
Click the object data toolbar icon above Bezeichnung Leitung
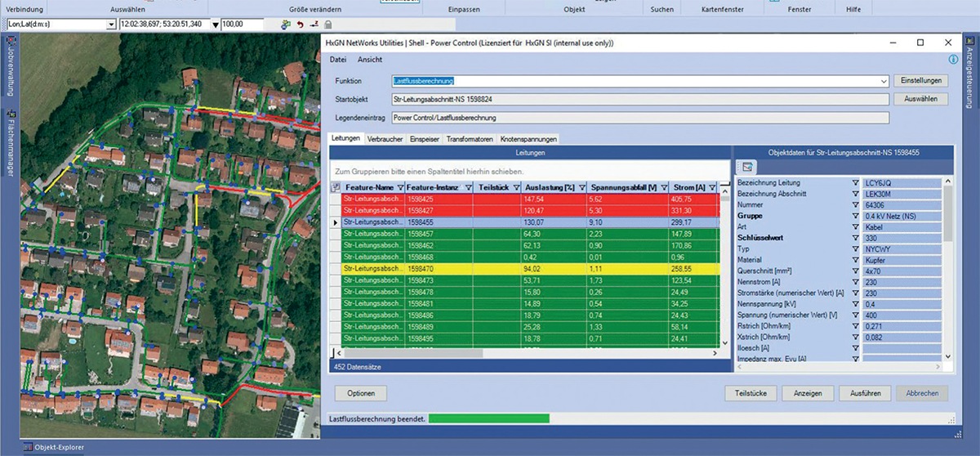[748, 167]
